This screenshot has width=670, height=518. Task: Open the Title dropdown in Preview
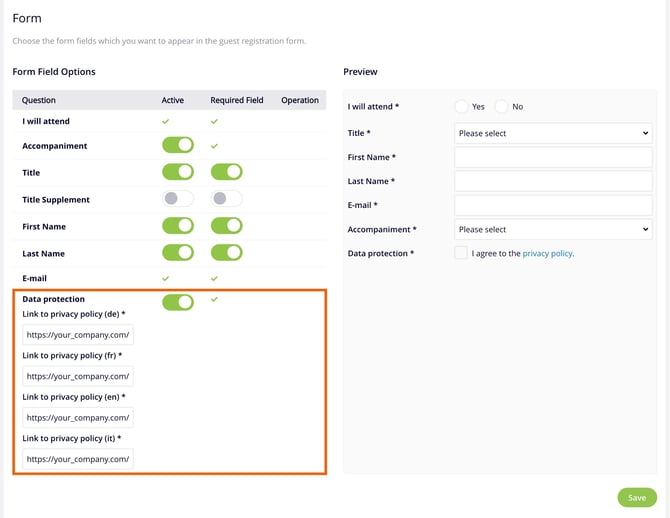[x=552, y=133]
